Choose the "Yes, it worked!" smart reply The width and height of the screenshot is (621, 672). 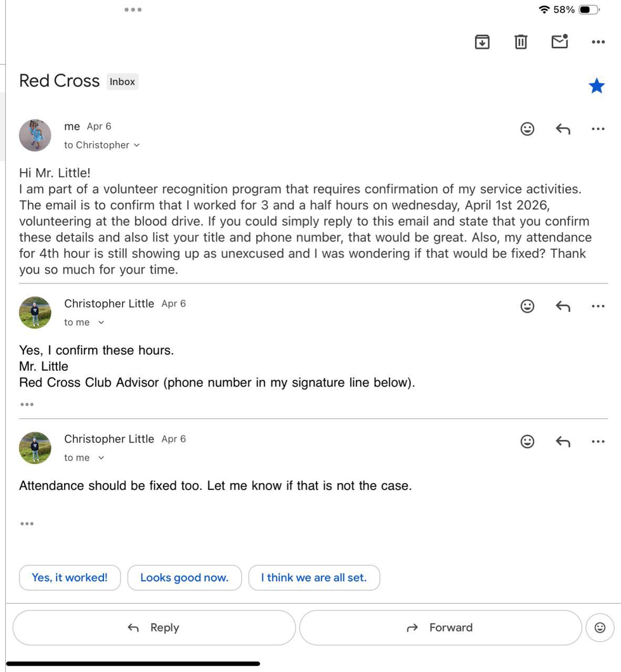[69, 577]
